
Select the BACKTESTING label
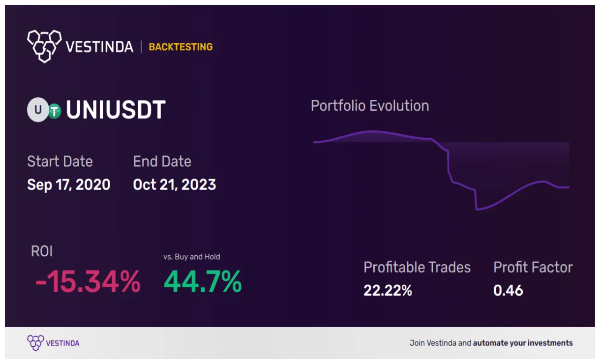coord(180,47)
